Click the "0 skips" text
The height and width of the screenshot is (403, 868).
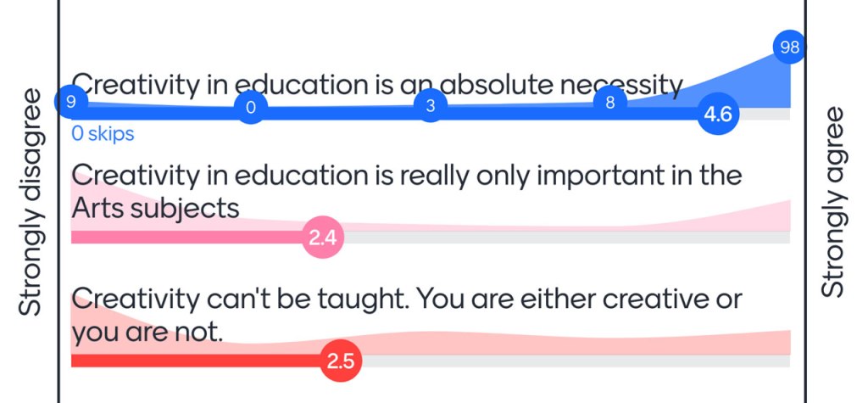pyautogui.click(x=103, y=134)
